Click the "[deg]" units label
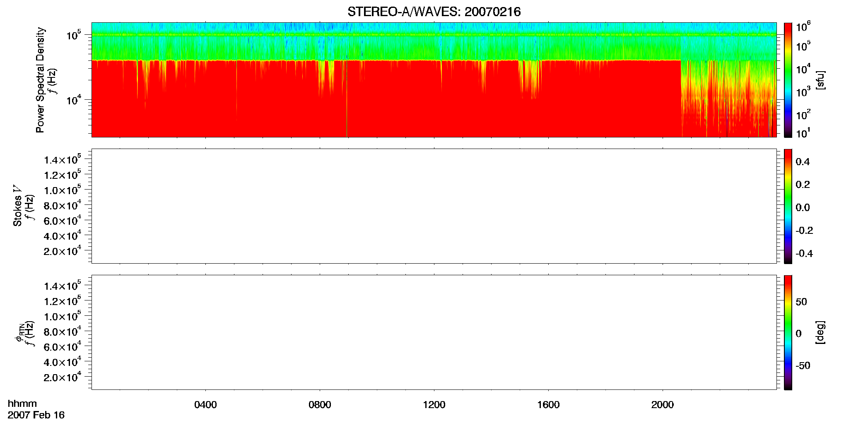868x447 pixels. (x=820, y=332)
